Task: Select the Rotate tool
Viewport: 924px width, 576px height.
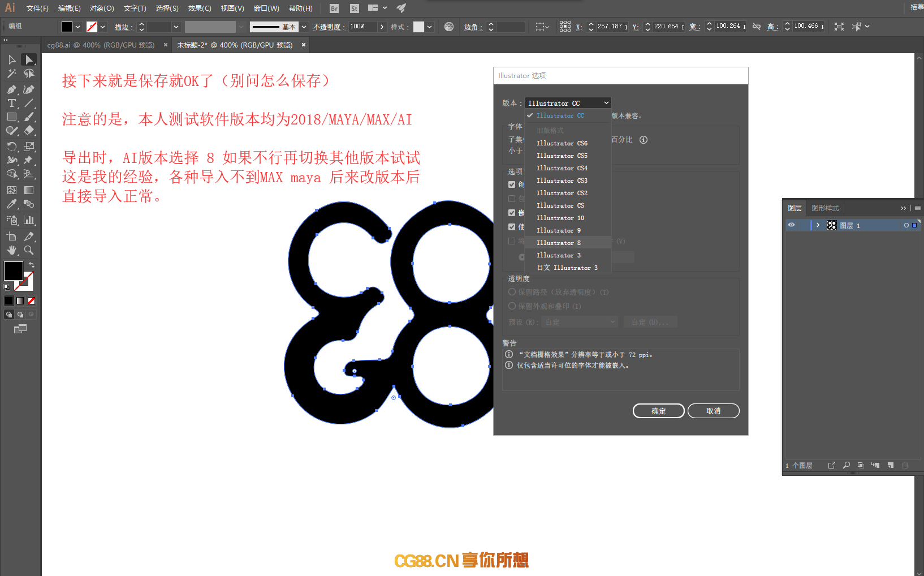Action: click(x=12, y=147)
